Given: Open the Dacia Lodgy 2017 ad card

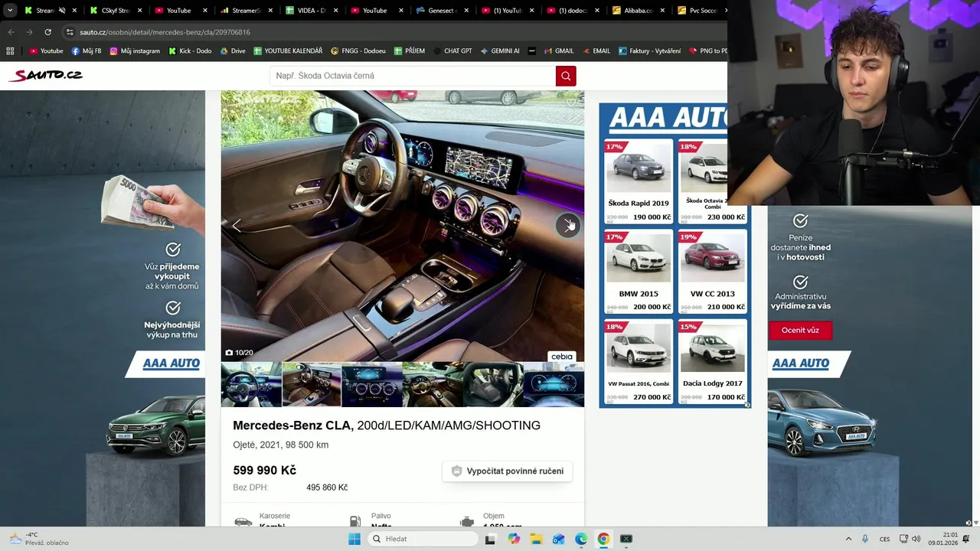Looking at the screenshot, I should (x=712, y=361).
